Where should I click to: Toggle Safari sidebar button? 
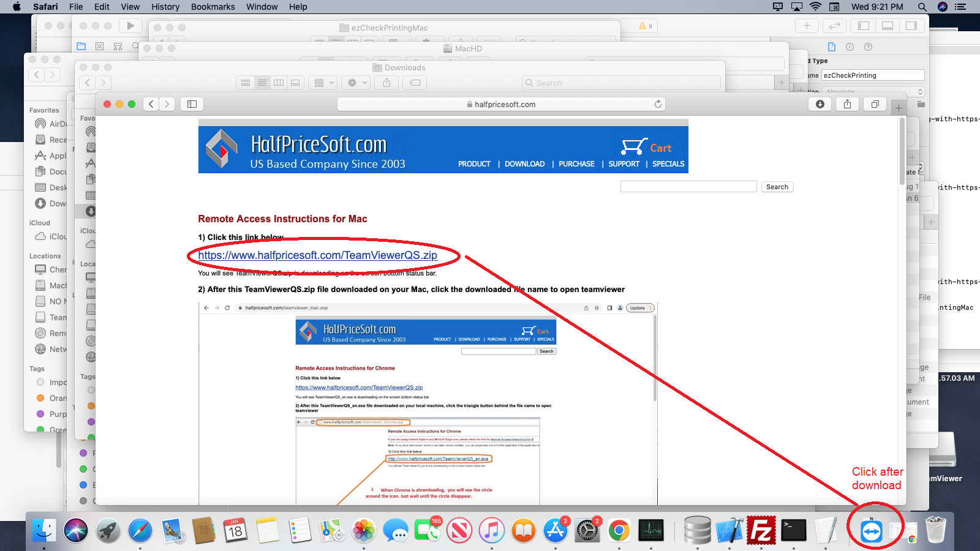(192, 104)
